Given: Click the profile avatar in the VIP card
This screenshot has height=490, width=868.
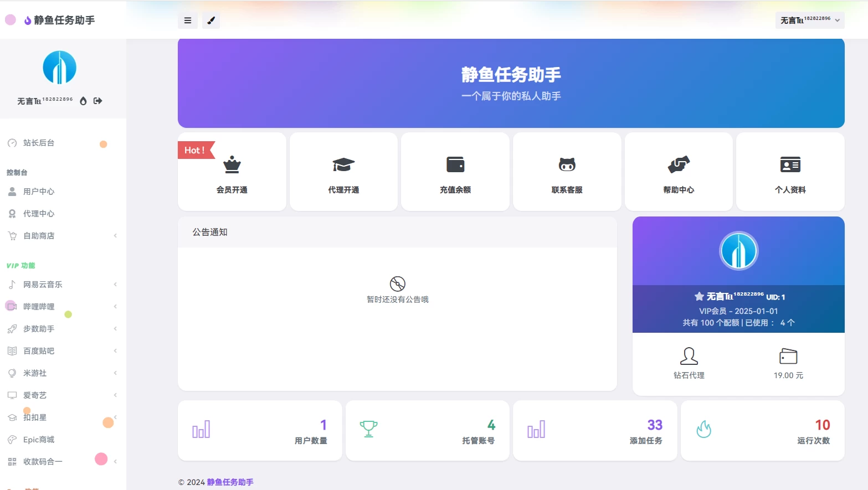Looking at the screenshot, I should coord(738,251).
